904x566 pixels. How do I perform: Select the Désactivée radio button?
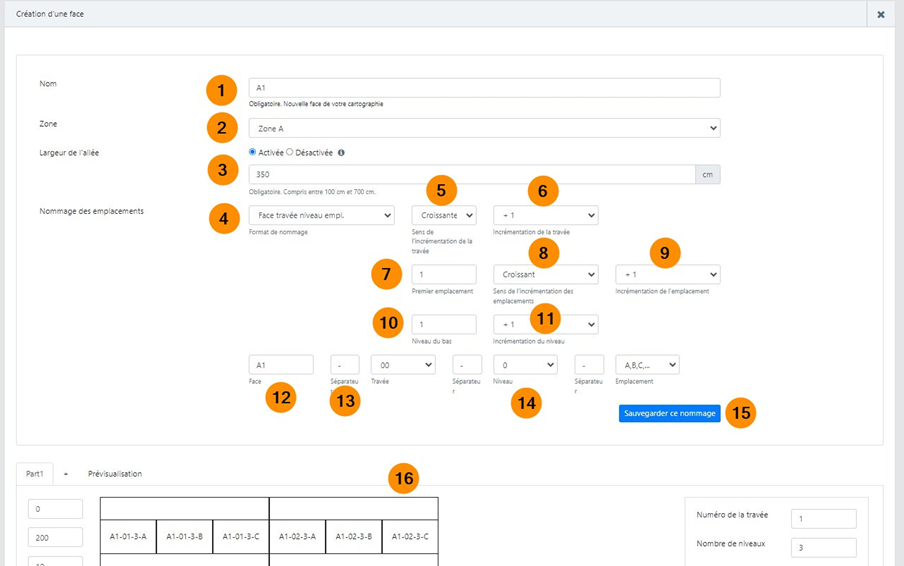coord(290,152)
